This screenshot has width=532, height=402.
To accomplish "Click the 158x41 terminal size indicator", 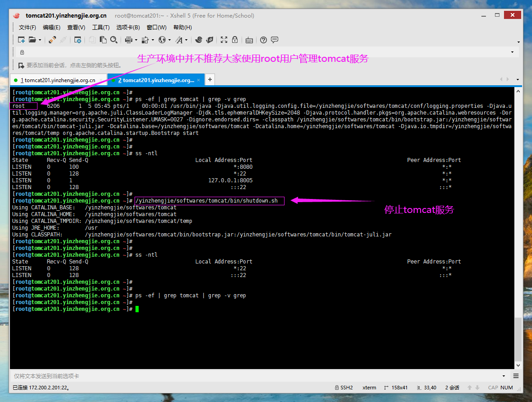I will (396, 388).
